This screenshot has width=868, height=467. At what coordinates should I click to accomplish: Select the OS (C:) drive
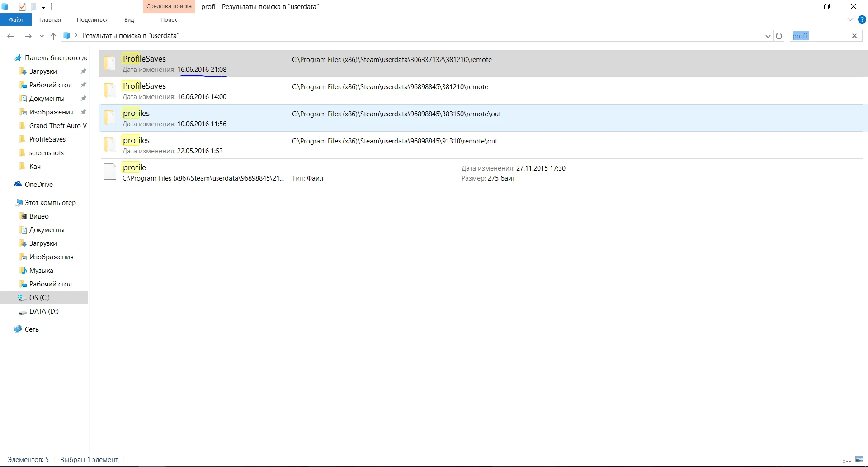[x=39, y=298]
